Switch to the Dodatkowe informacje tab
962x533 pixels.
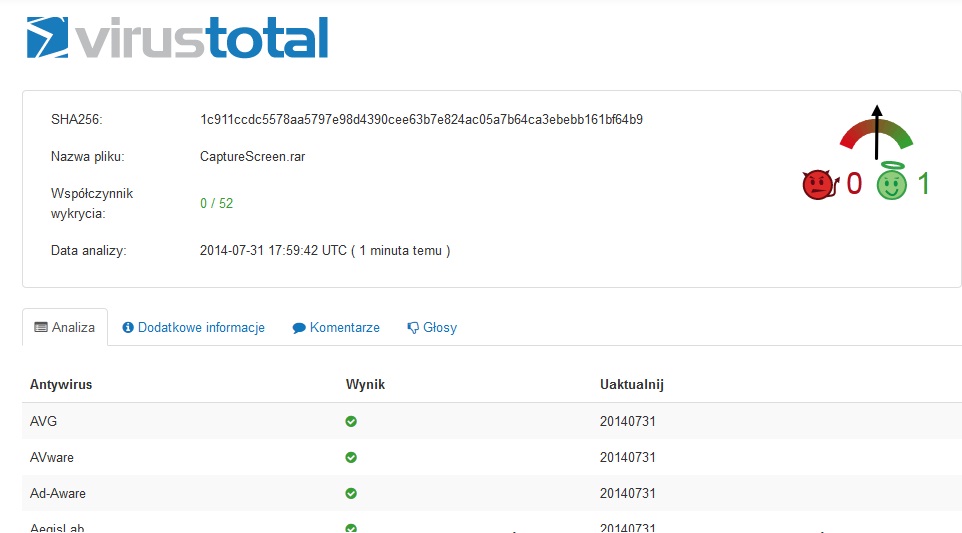tap(193, 328)
